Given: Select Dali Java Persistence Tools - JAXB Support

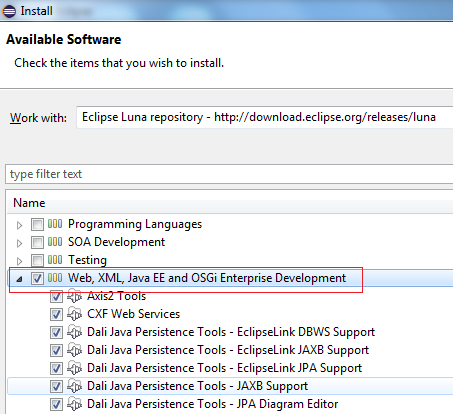Looking at the screenshot, I should click(197, 386).
